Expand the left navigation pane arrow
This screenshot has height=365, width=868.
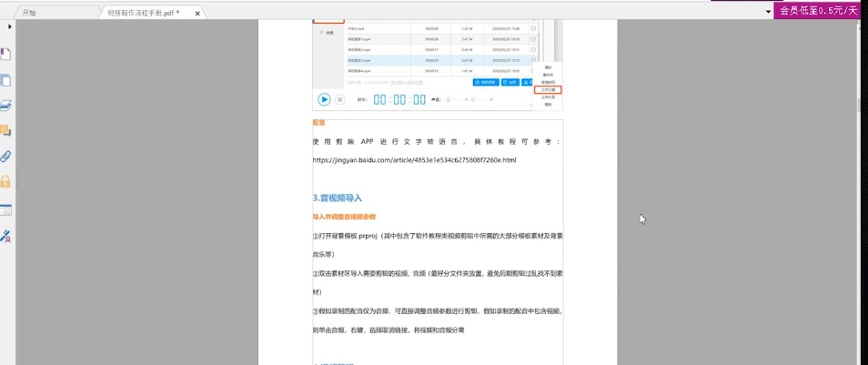[10, 27]
